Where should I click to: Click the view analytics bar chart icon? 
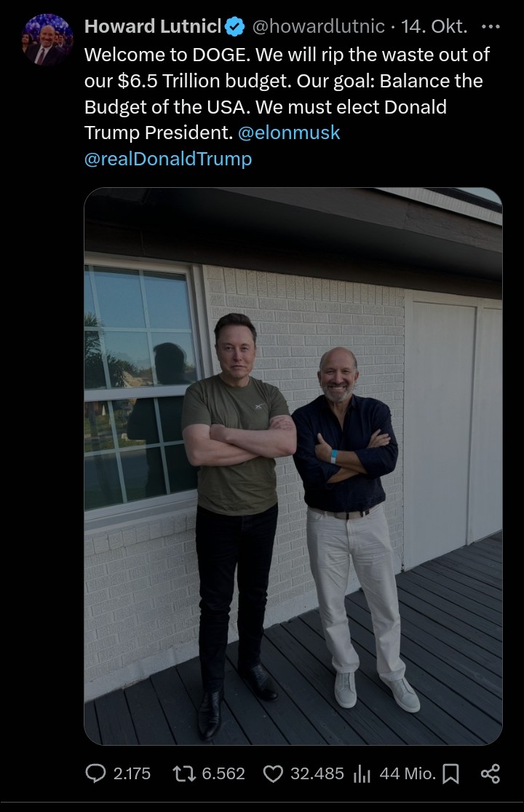point(362,774)
